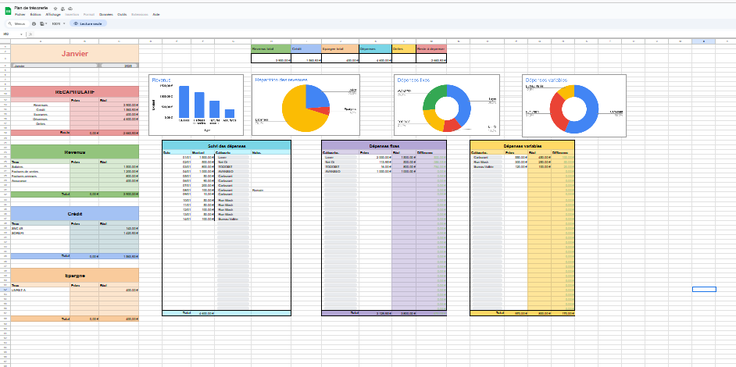Screen dimensions: 736x367
Task: Select the Dépenses variables donut chart
Action: pyautogui.click(x=574, y=106)
